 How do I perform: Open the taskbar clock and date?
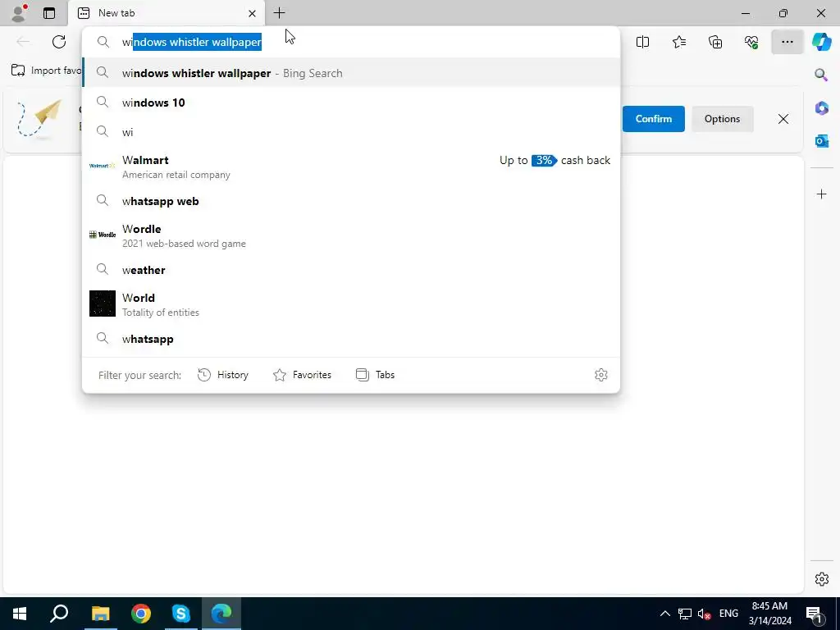pos(769,614)
